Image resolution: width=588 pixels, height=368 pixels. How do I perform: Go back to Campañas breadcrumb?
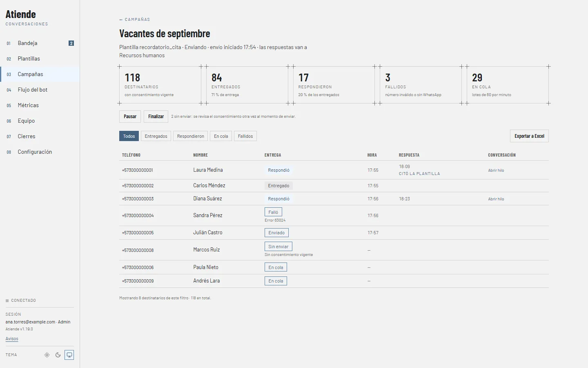135,20
